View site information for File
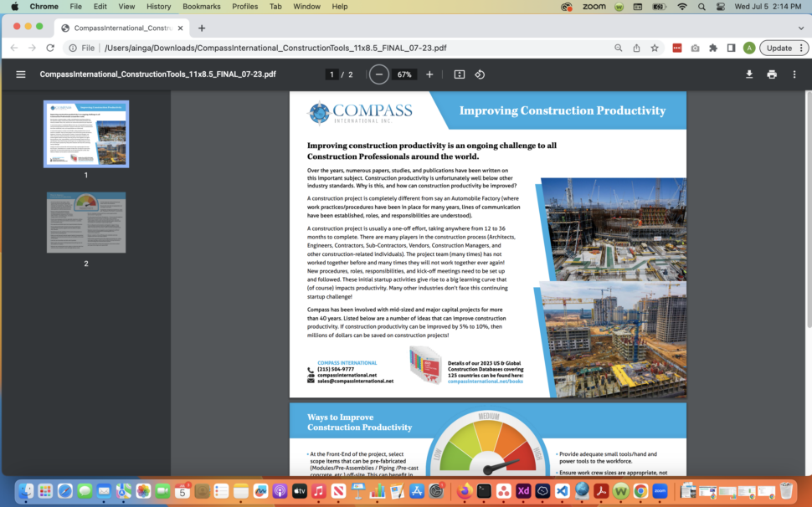 [x=82, y=49]
